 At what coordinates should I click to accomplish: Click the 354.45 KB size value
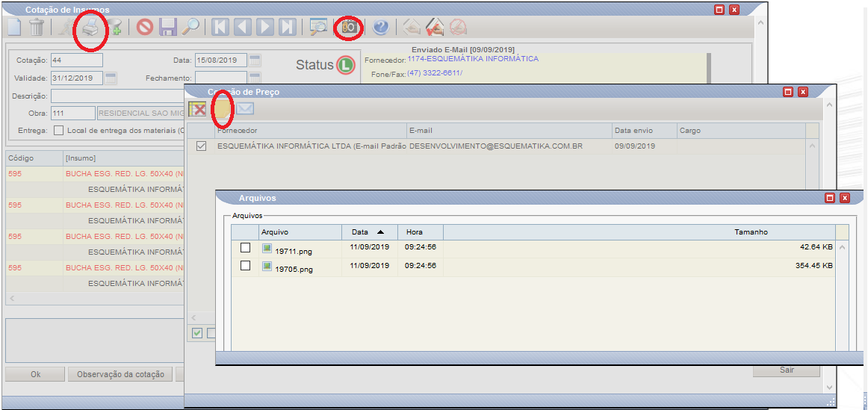click(814, 266)
